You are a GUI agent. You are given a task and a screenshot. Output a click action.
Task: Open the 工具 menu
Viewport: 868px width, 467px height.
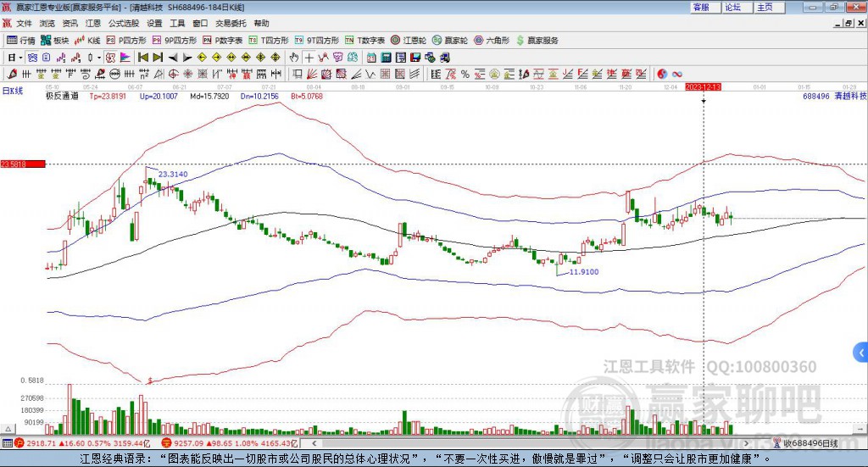pyautogui.click(x=177, y=23)
